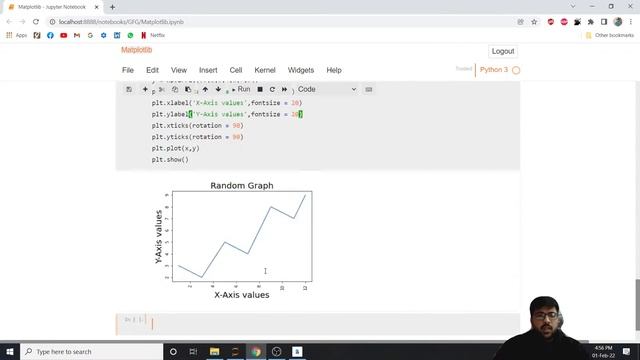Open the View menu

click(179, 70)
